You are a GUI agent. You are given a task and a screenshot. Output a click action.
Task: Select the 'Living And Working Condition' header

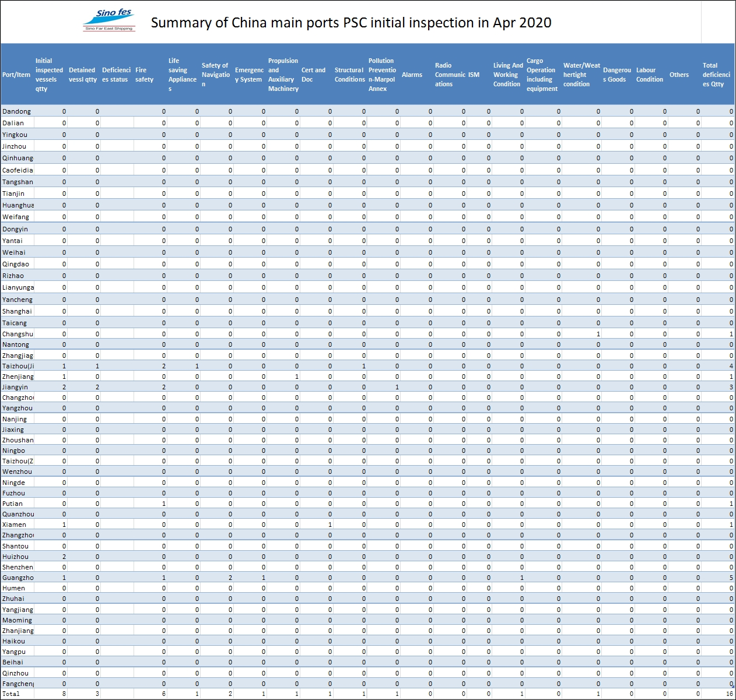pyautogui.click(x=508, y=75)
